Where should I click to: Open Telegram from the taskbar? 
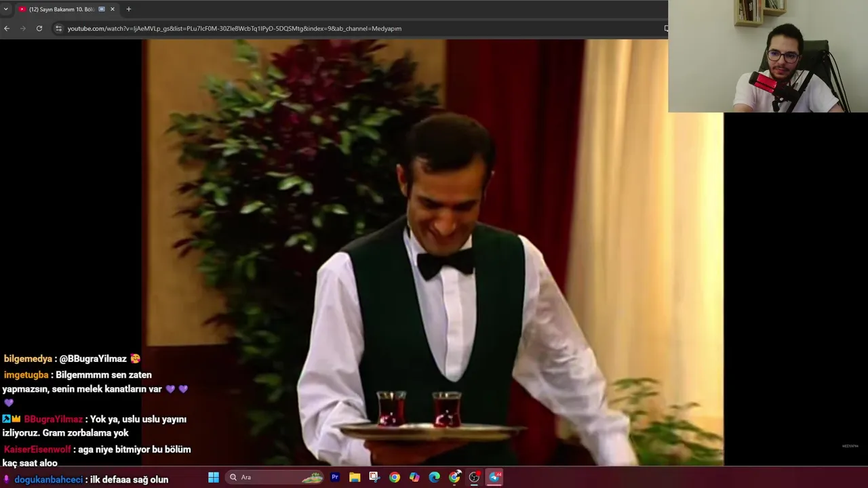495,477
